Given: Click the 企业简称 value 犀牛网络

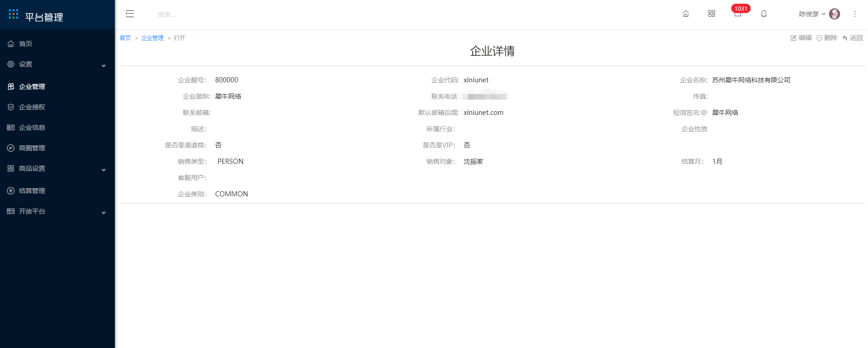Looking at the screenshot, I should (228, 96).
